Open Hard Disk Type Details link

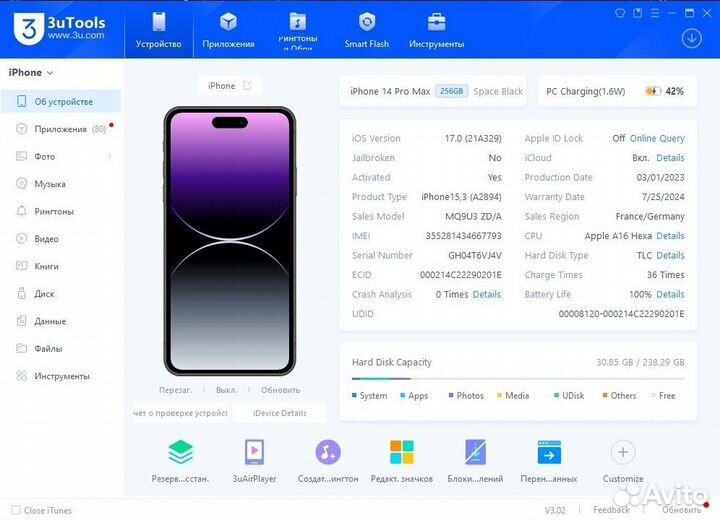click(x=670, y=255)
